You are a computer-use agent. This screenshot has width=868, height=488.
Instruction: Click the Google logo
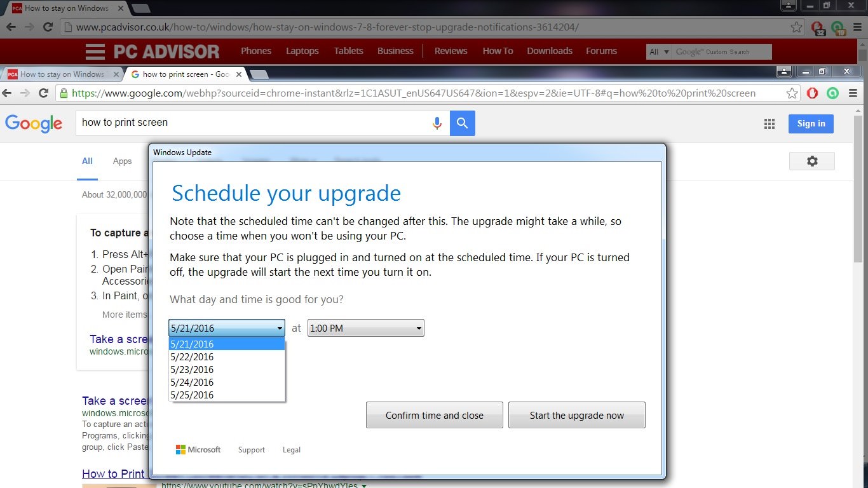(x=34, y=123)
